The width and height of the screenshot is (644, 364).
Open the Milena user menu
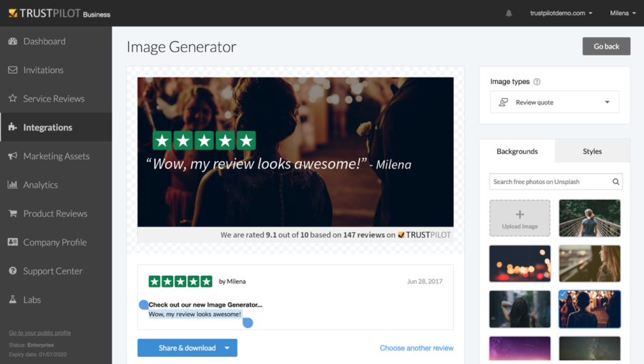[623, 13]
